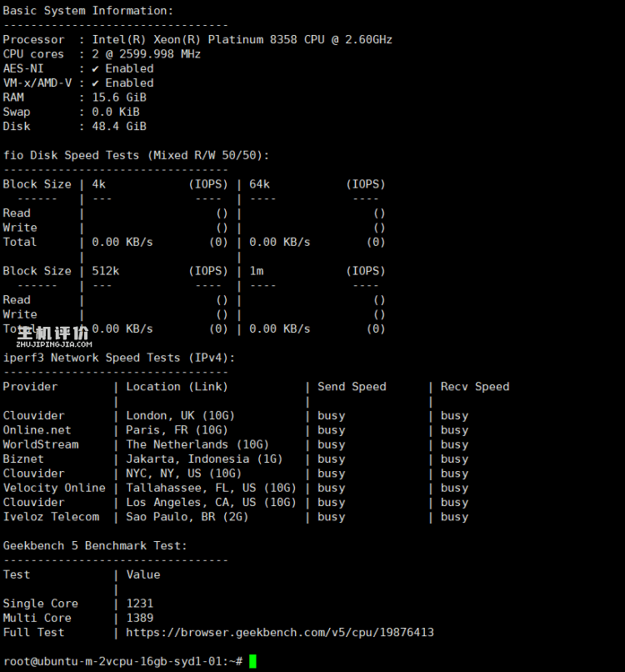Click the root@ubuntu shell prompt text

pyautogui.click(x=121, y=661)
